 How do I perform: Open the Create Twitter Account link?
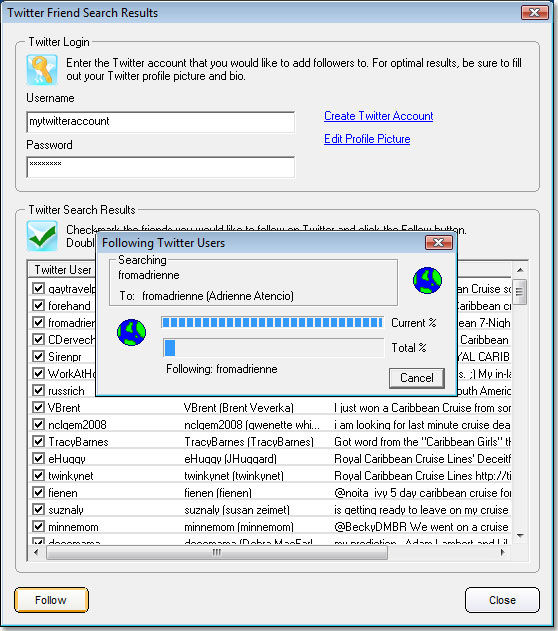(x=379, y=116)
